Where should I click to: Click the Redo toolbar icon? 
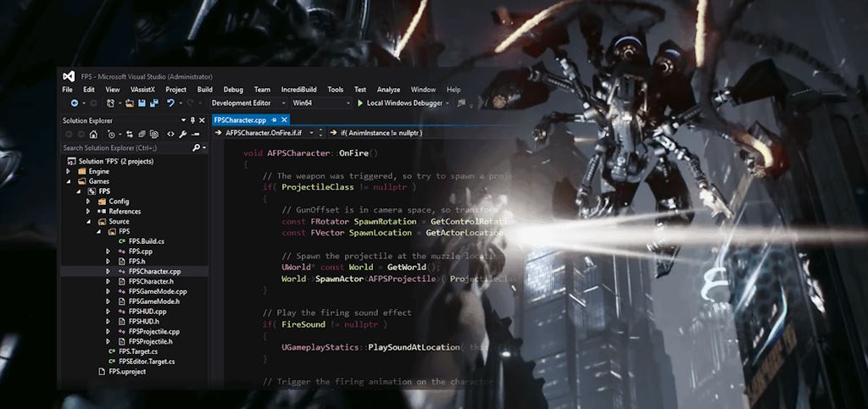190,102
